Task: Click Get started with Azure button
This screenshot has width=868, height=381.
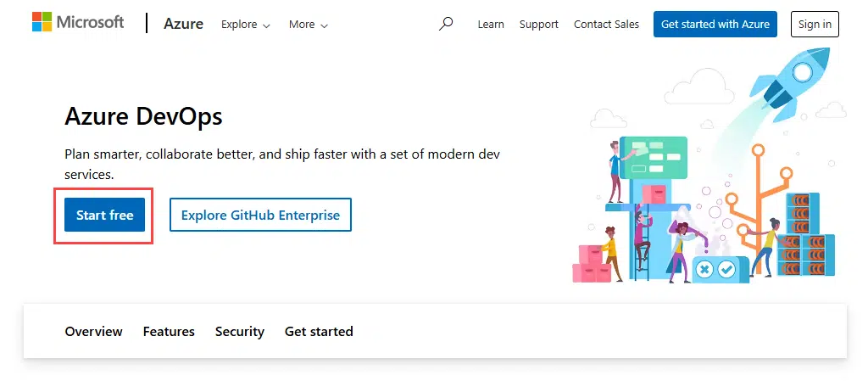Action: tap(715, 25)
